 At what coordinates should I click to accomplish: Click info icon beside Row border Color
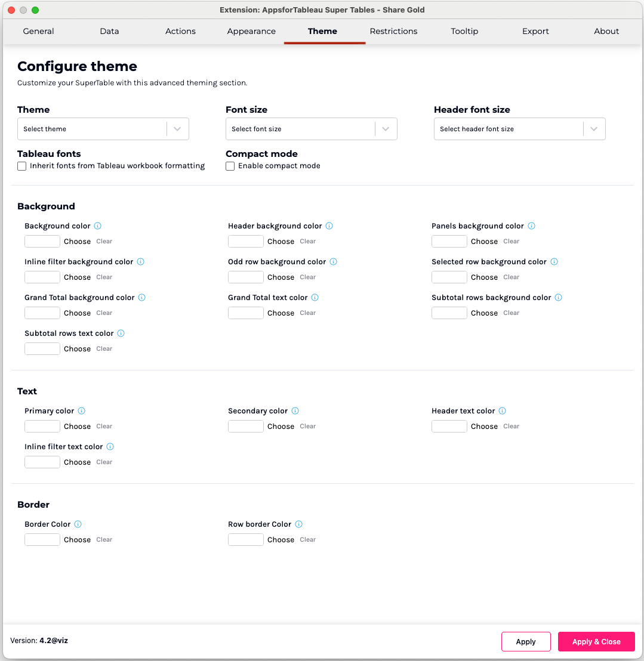pos(299,524)
